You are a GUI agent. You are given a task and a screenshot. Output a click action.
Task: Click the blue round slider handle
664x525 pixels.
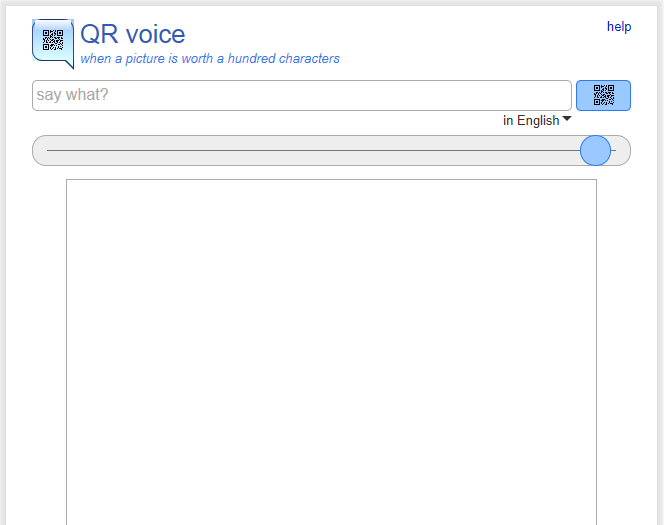(595, 151)
